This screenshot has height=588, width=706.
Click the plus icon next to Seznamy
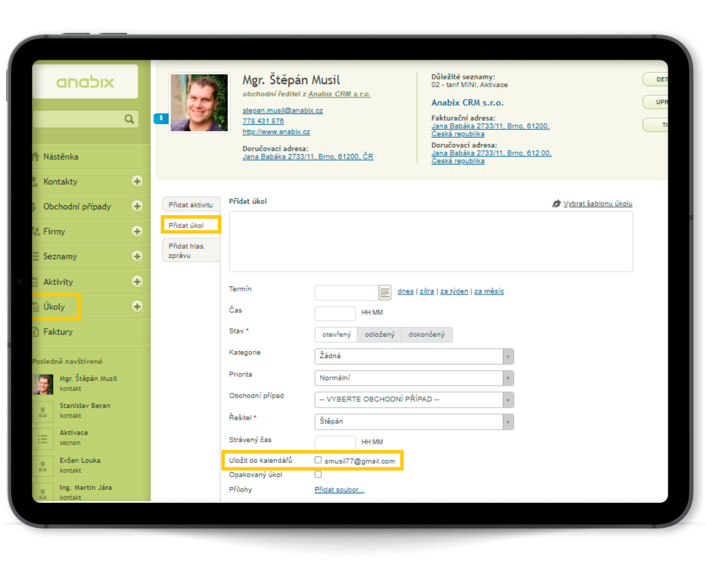coord(137,256)
